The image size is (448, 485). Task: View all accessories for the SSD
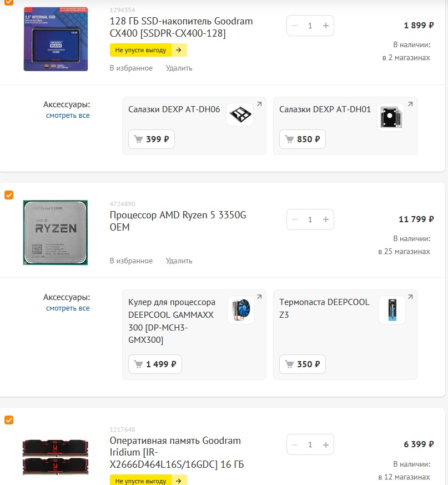tap(68, 116)
